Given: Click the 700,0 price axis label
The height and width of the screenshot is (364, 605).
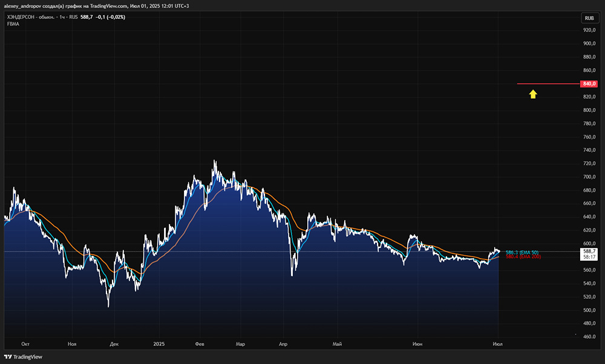Looking at the screenshot, I should [589, 177].
